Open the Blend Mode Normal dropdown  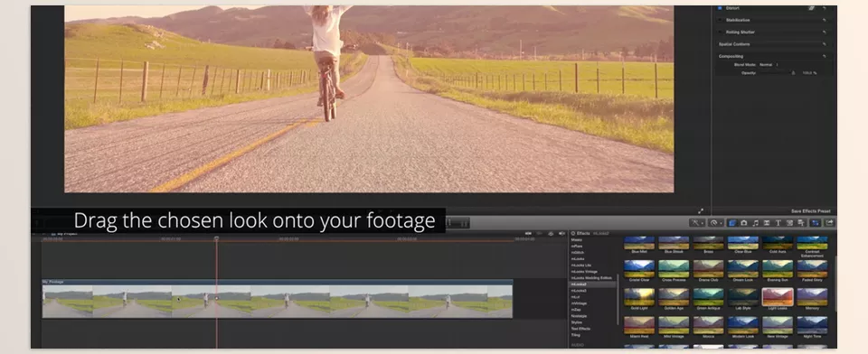pyautogui.click(x=769, y=65)
